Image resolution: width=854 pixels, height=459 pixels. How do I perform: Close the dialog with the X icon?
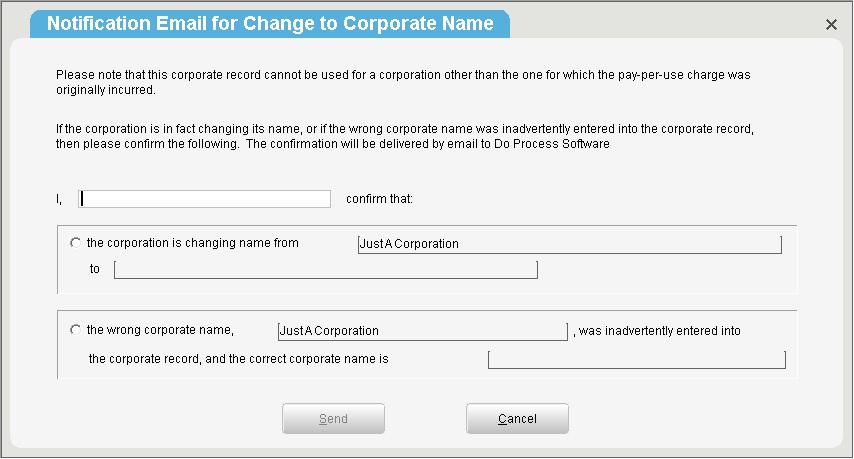pos(831,25)
